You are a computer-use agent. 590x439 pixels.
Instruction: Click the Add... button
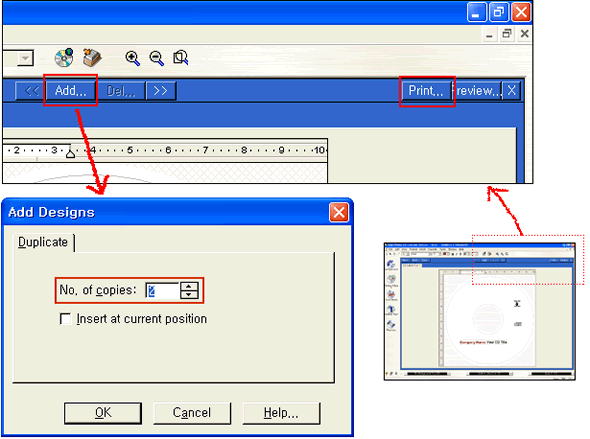[71, 91]
